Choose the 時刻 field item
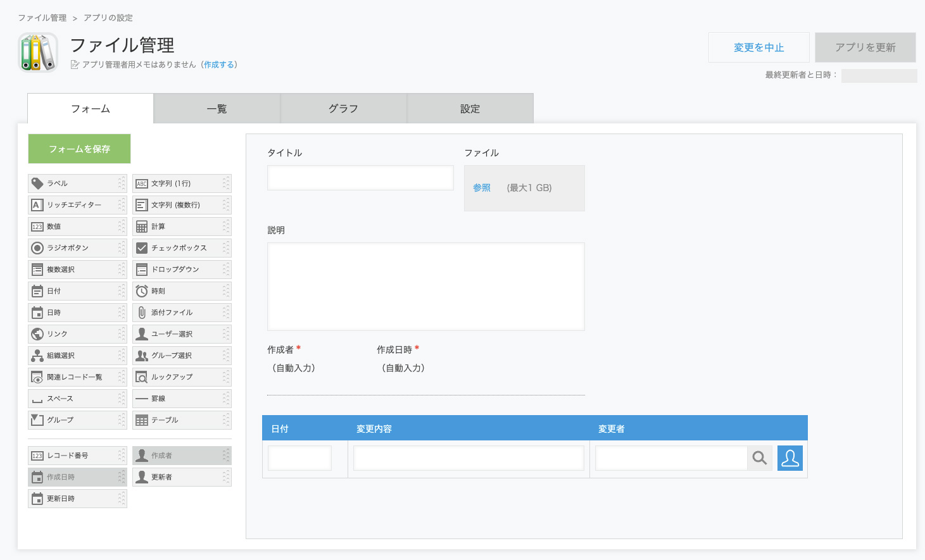 (x=182, y=291)
